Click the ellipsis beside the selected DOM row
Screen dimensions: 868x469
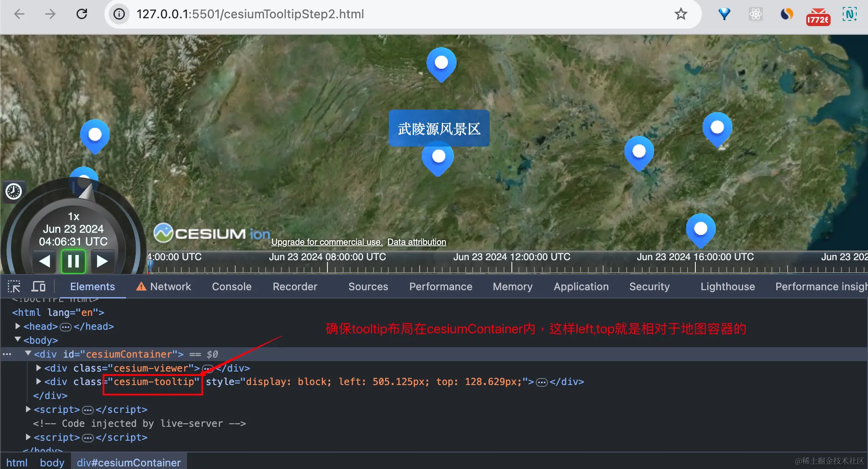point(7,354)
